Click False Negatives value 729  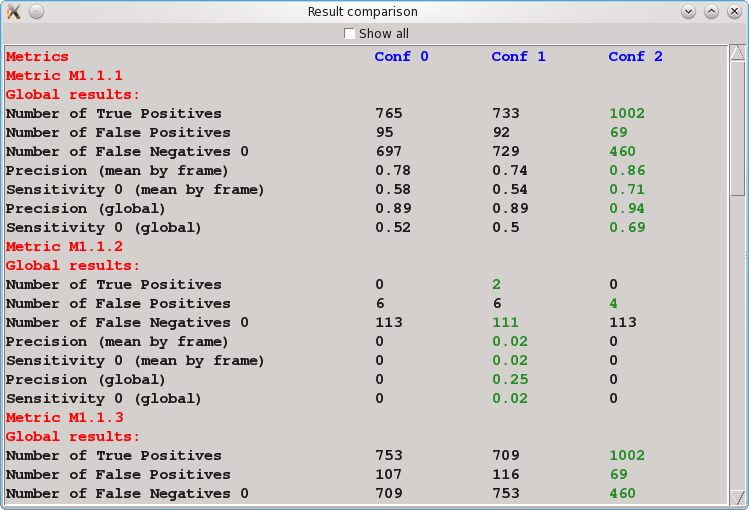[x=506, y=151]
